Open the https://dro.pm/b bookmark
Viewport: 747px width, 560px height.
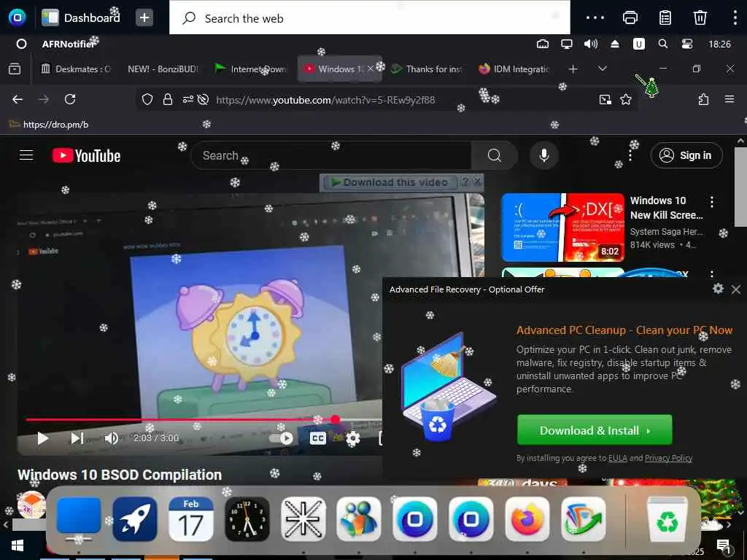49,125
